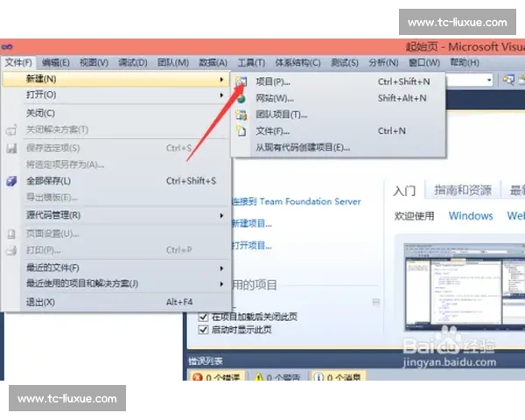Select 全部保存(L) in the File menu
This screenshot has height=420, width=525.
click(115, 181)
